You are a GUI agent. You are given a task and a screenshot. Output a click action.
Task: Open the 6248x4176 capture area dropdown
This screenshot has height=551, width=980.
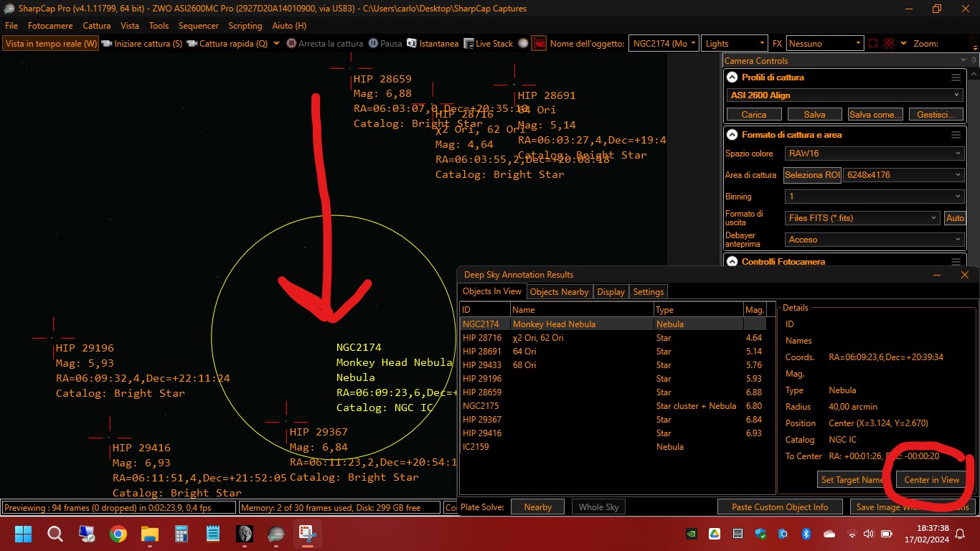tap(903, 174)
